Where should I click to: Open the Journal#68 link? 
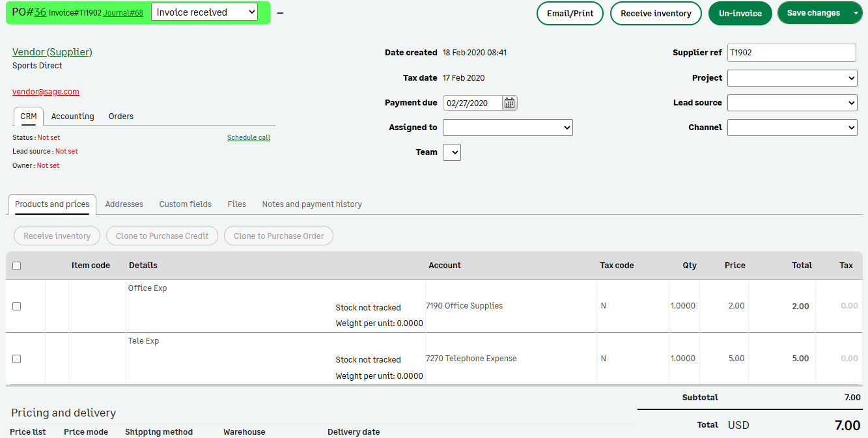click(x=123, y=13)
